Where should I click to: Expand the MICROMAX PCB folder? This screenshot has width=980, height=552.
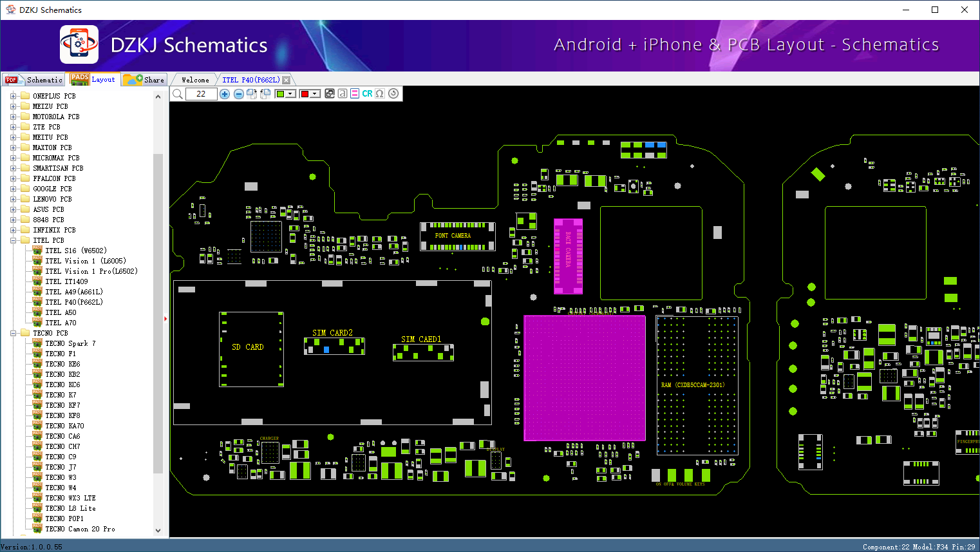(13, 158)
